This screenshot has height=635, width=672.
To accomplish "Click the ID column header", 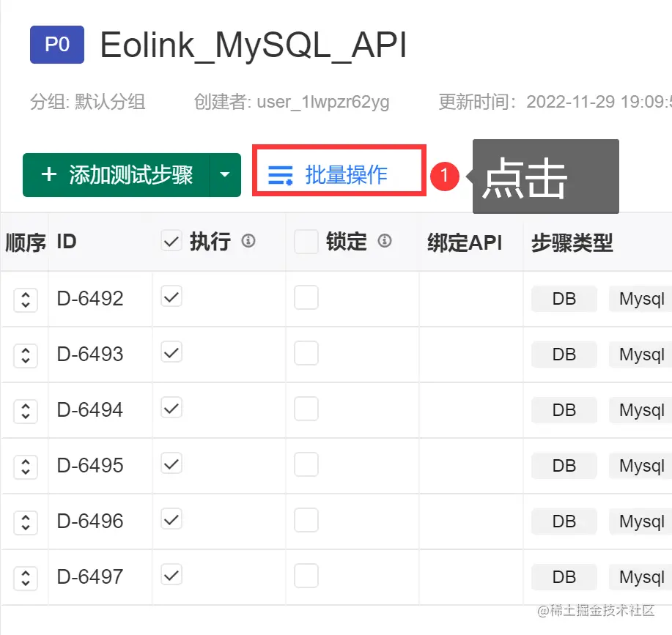I will [67, 242].
